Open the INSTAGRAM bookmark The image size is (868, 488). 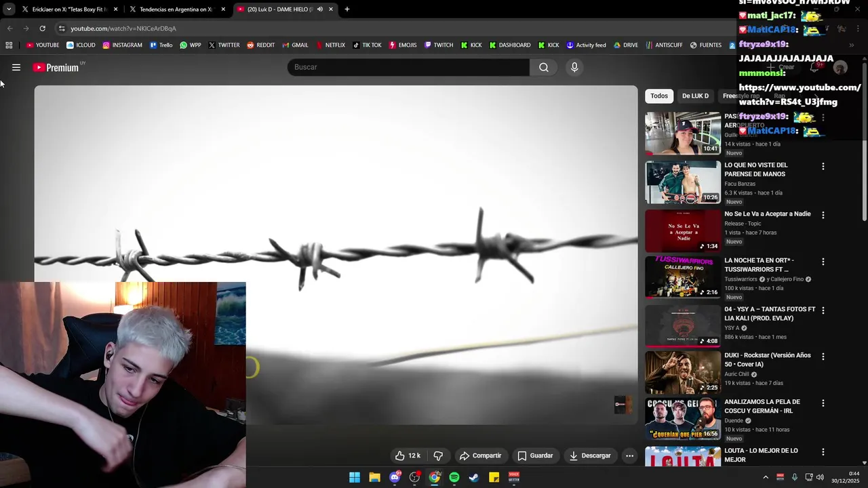[122, 45]
